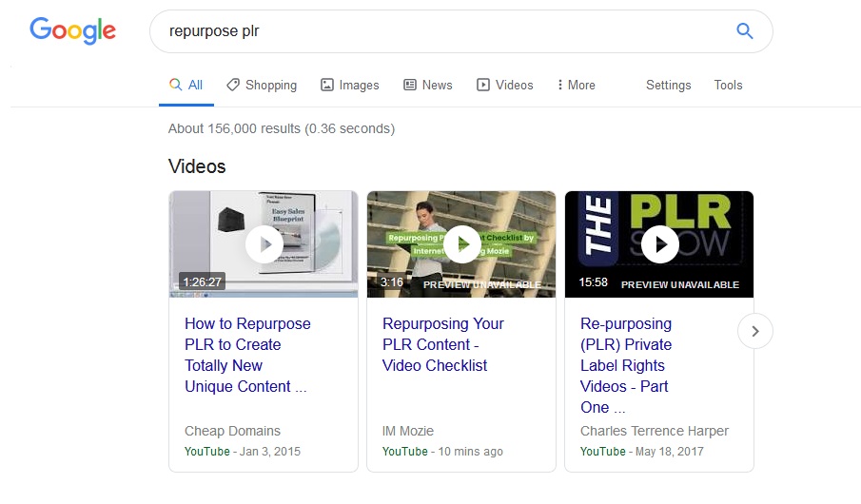Click 'YouTube - 10 mins ago' source text
Screen dimensions: 861x504
(442, 452)
